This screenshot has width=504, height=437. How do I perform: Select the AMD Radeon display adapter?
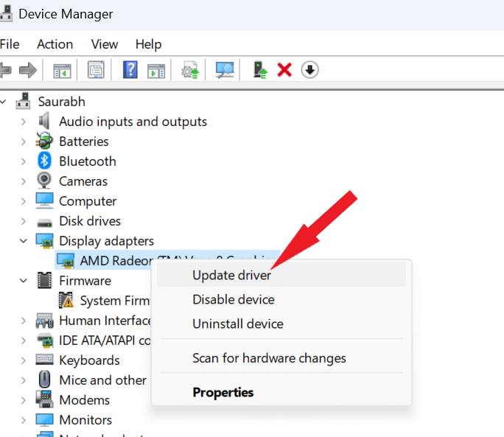(x=116, y=260)
